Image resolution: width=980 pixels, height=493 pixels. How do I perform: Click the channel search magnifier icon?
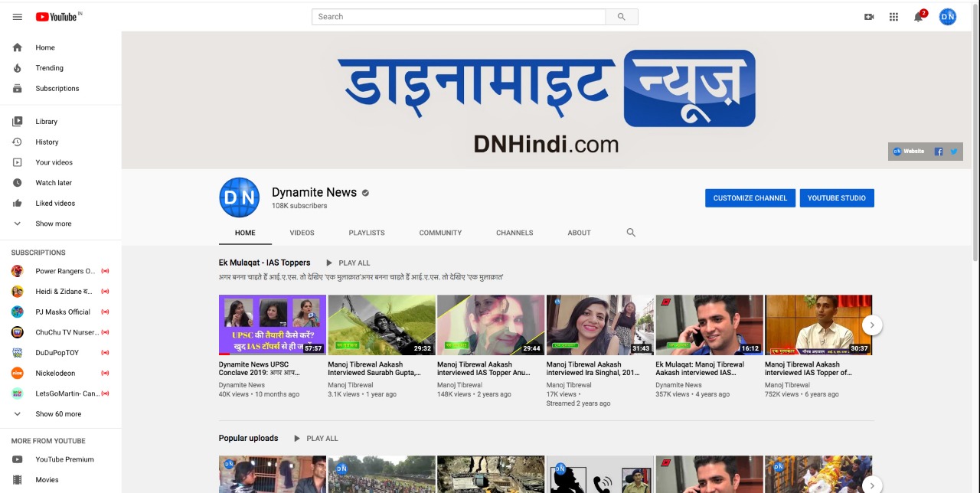(x=631, y=233)
